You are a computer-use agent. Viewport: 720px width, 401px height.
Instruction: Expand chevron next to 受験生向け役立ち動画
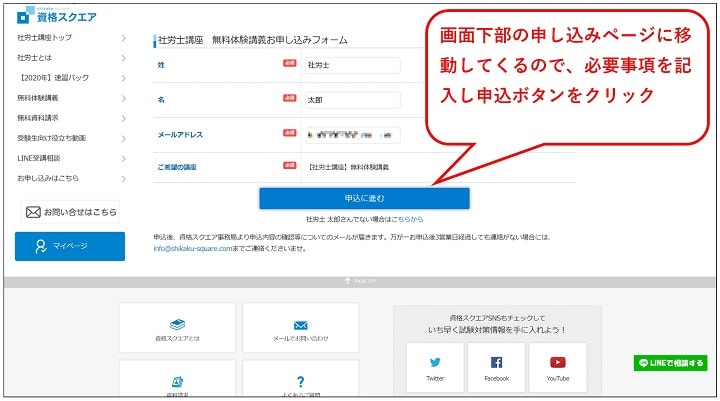pos(124,138)
